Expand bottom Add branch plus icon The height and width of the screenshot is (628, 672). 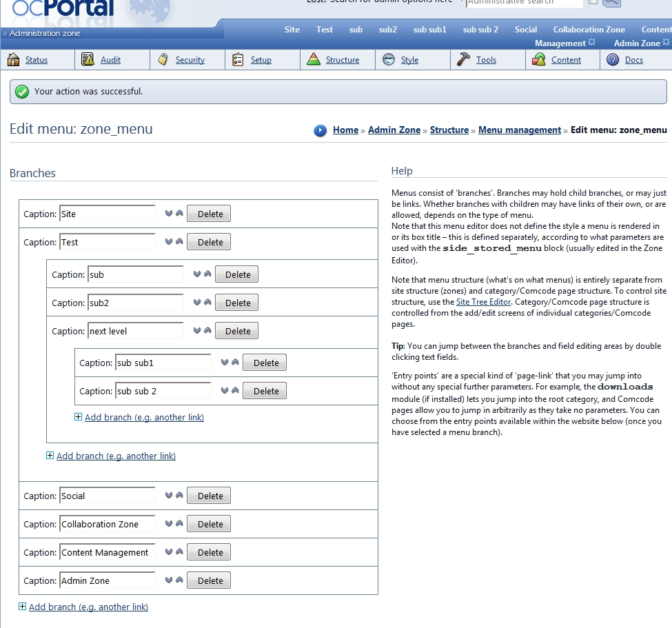pos(22,607)
